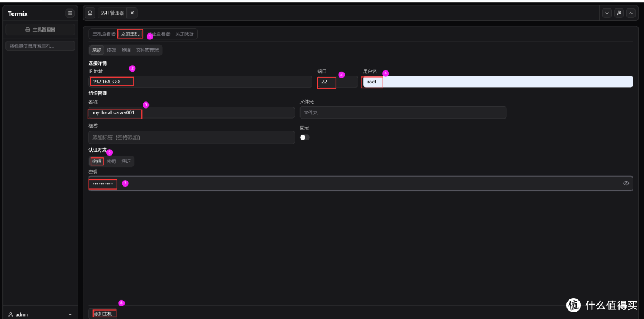Open the 终端 sub-tab
Screen dimensions: 644x319
pyautogui.click(x=112, y=50)
